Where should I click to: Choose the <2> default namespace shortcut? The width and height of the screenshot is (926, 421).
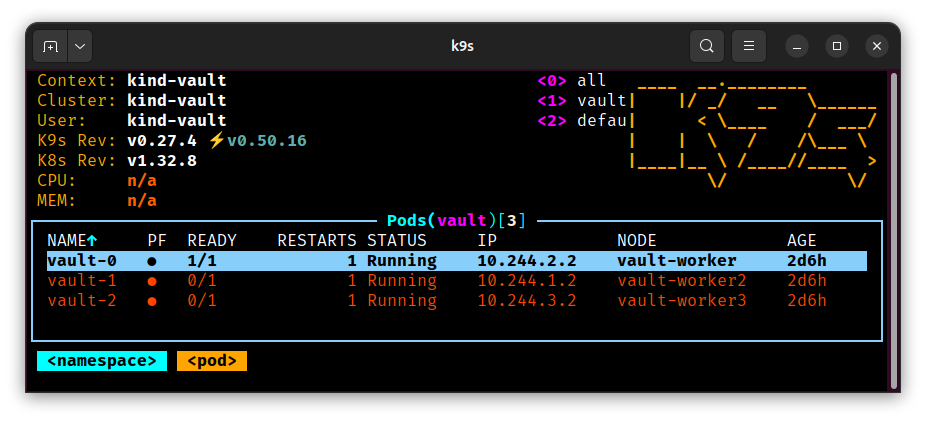click(582, 121)
